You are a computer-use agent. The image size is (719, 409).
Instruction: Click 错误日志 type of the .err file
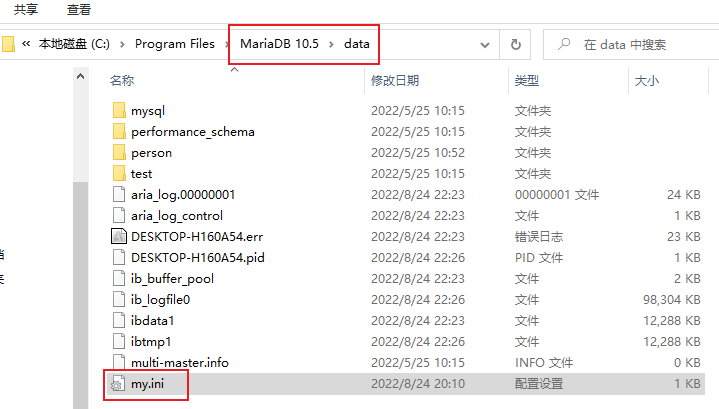point(539,237)
